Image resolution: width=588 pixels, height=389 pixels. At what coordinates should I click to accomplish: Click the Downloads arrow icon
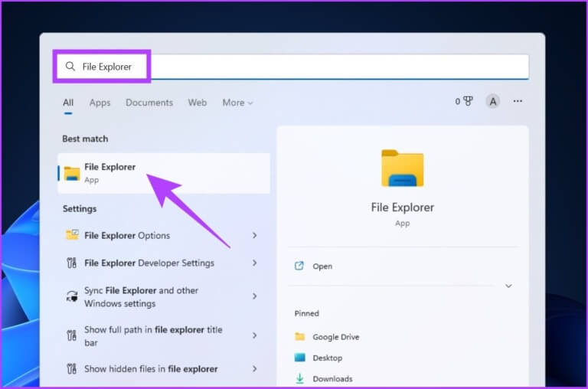pyautogui.click(x=299, y=379)
